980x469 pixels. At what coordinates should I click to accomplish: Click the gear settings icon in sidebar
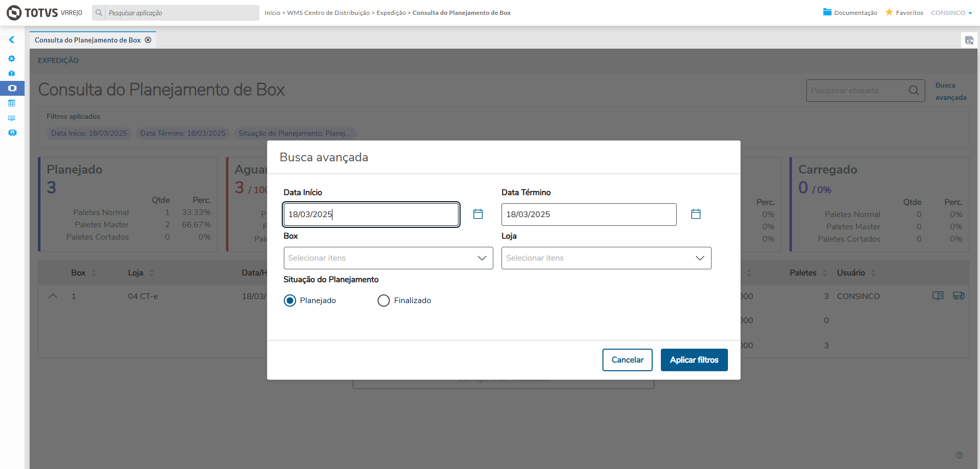[12, 59]
